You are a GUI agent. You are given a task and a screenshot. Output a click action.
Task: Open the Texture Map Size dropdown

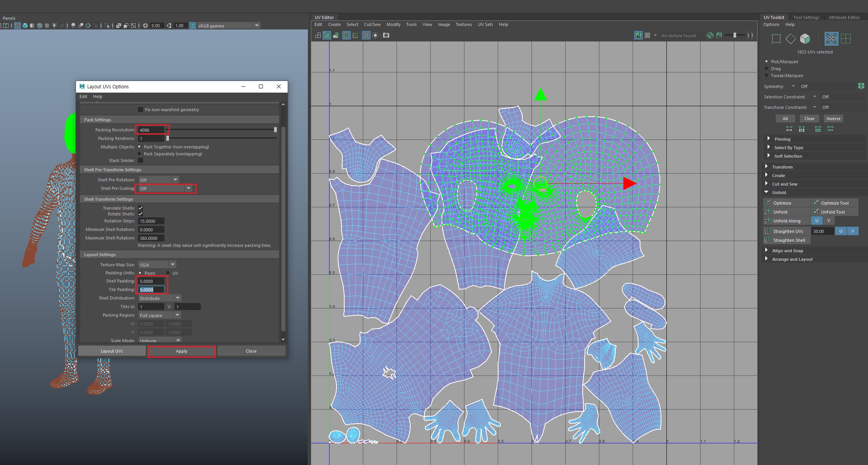[157, 265]
